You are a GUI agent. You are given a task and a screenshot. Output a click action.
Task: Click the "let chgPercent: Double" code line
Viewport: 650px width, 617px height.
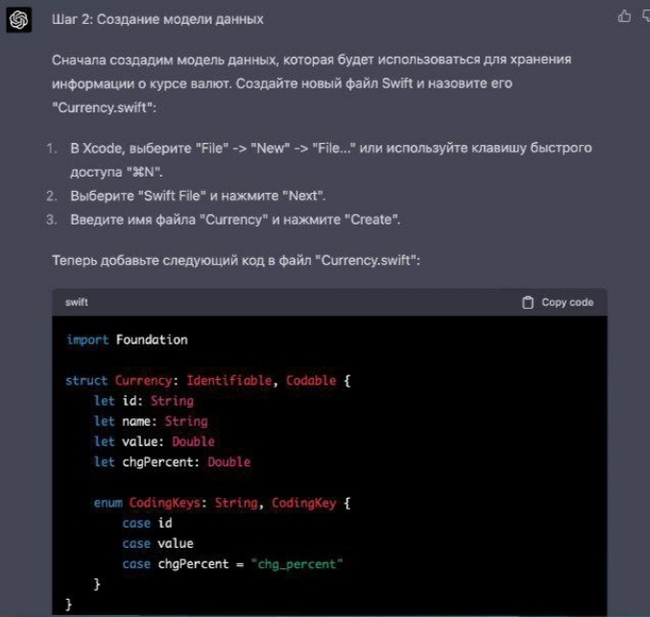(172, 462)
